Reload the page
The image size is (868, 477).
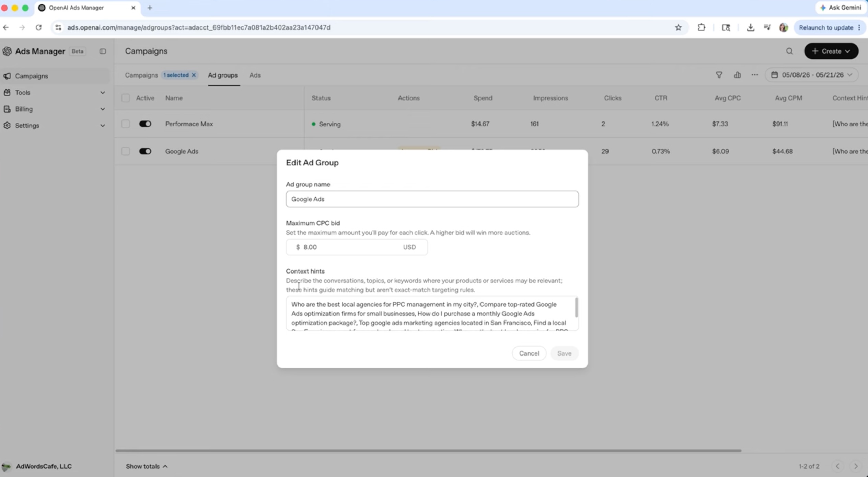[x=39, y=27]
